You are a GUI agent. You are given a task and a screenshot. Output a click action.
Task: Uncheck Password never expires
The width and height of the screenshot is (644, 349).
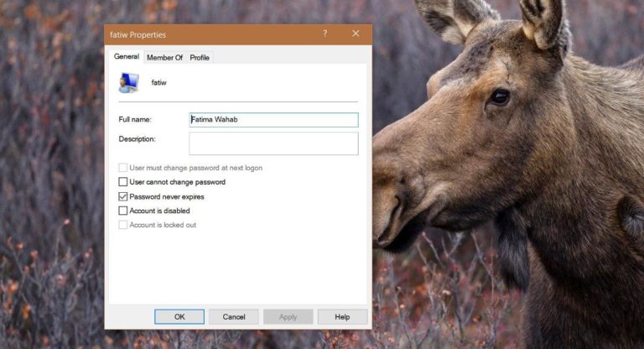click(122, 196)
